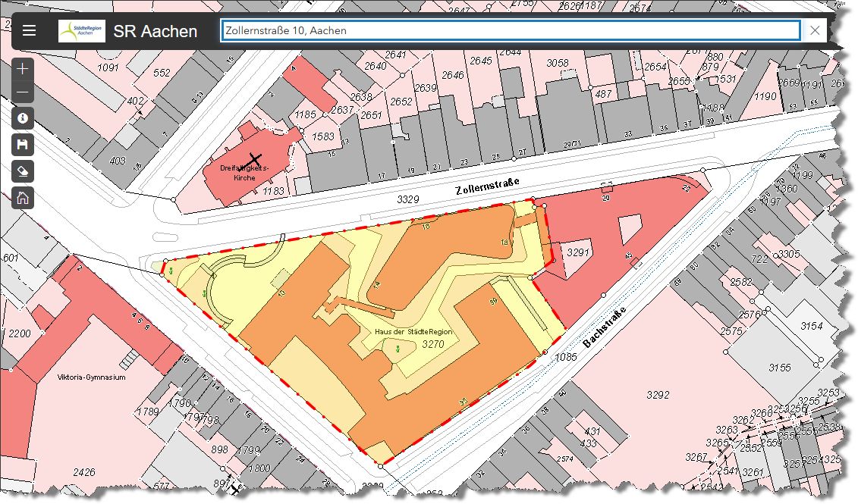Screen dimensions: 858x504
Task: Select parcel number 3155
Action: point(780,368)
